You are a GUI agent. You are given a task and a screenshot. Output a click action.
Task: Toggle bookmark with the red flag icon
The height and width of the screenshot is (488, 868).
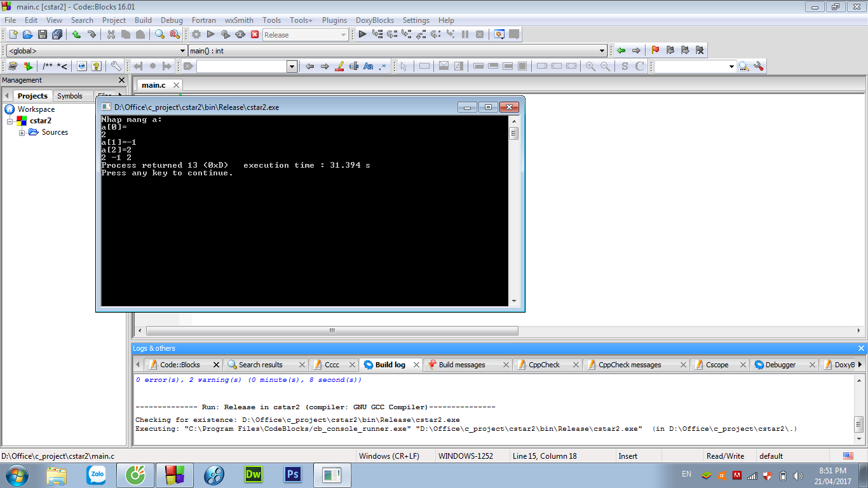tap(655, 50)
